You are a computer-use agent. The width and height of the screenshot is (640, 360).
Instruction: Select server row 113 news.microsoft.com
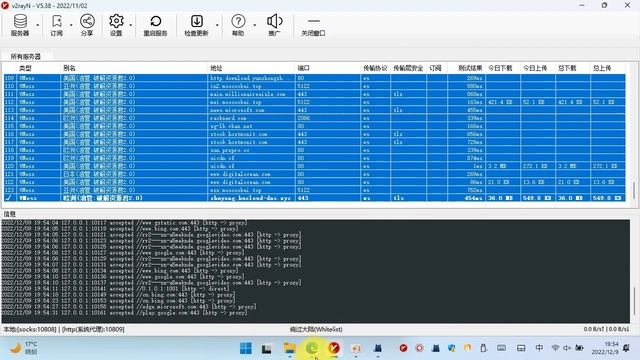pyautogui.click(x=314, y=110)
